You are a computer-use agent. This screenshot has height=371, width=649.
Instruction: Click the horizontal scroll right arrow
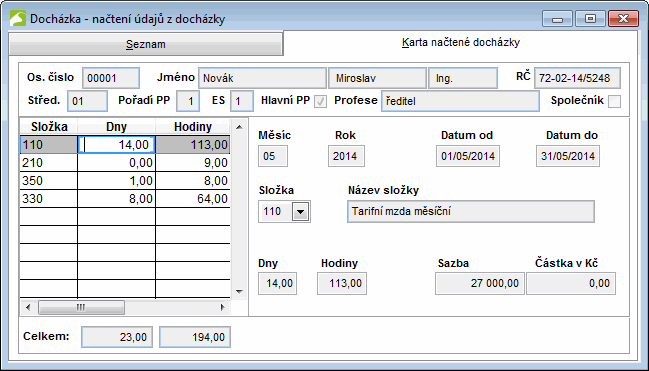coord(222,307)
